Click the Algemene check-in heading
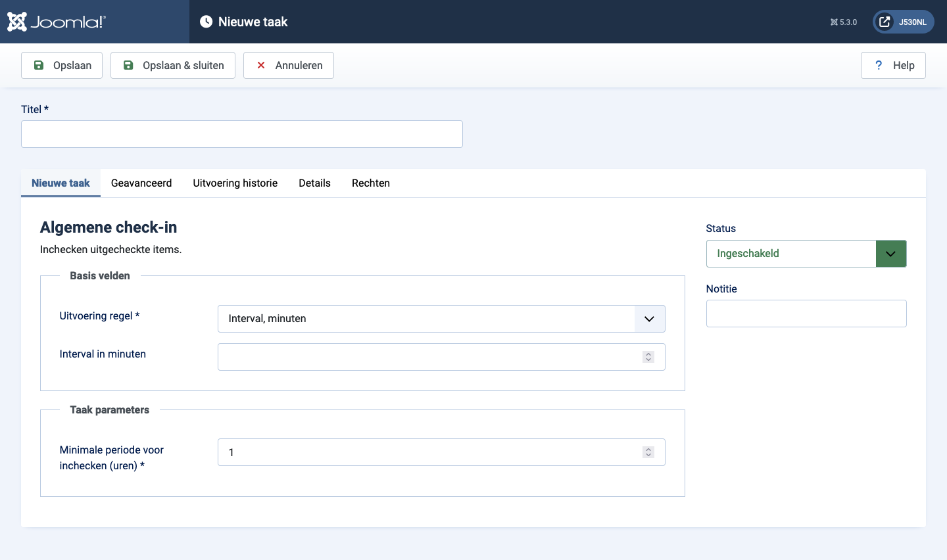 click(x=109, y=227)
